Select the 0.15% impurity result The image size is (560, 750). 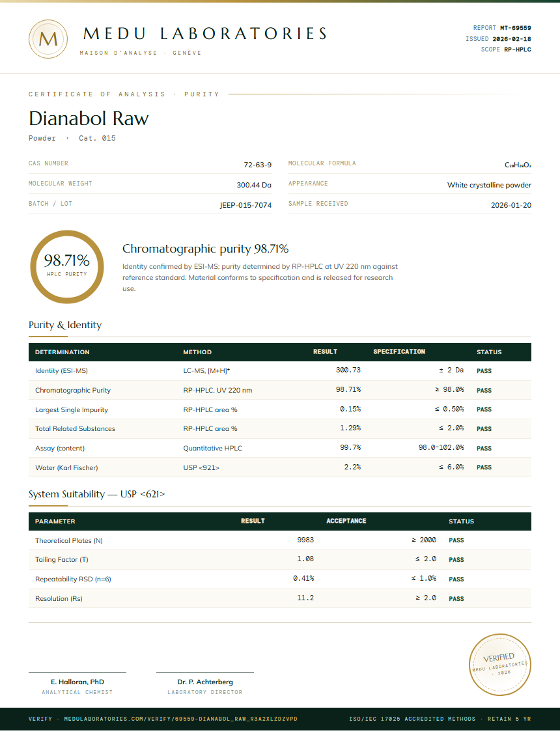pos(350,409)
